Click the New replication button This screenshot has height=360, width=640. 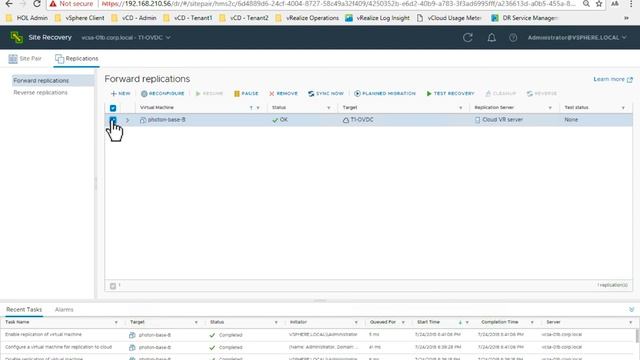click(x=120, y=93)
